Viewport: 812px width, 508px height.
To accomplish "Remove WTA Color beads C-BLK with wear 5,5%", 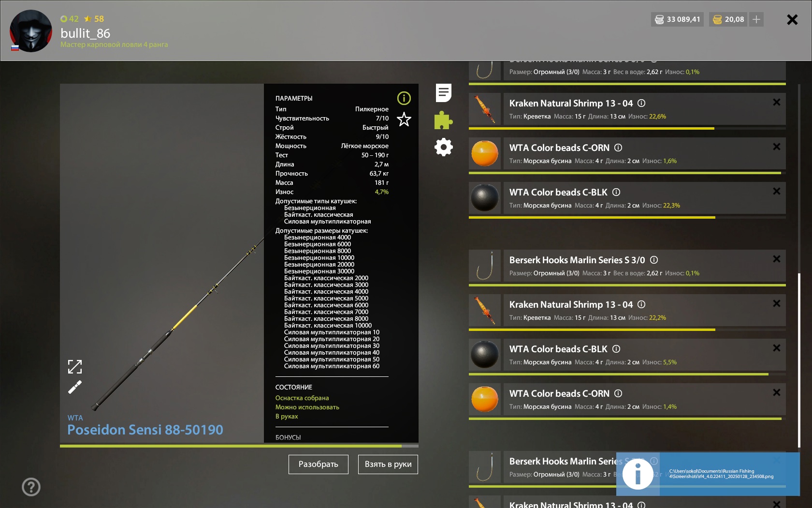I will click(x=776, y=348).
